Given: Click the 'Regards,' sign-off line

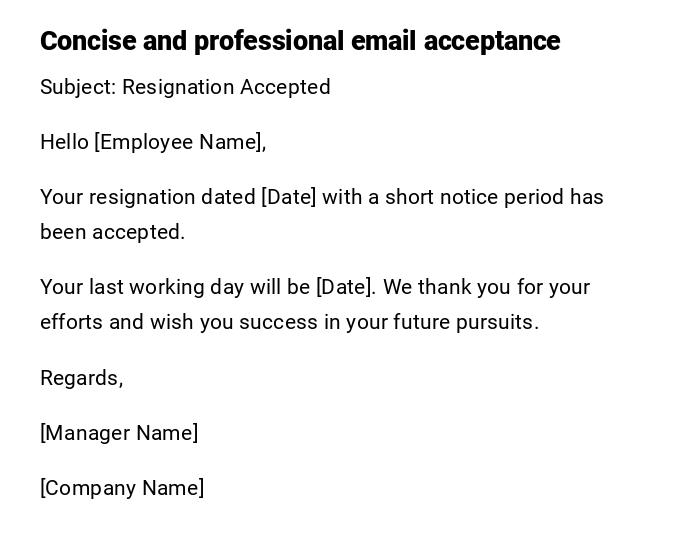Looking at the screenshot, I should coord(81,378).
